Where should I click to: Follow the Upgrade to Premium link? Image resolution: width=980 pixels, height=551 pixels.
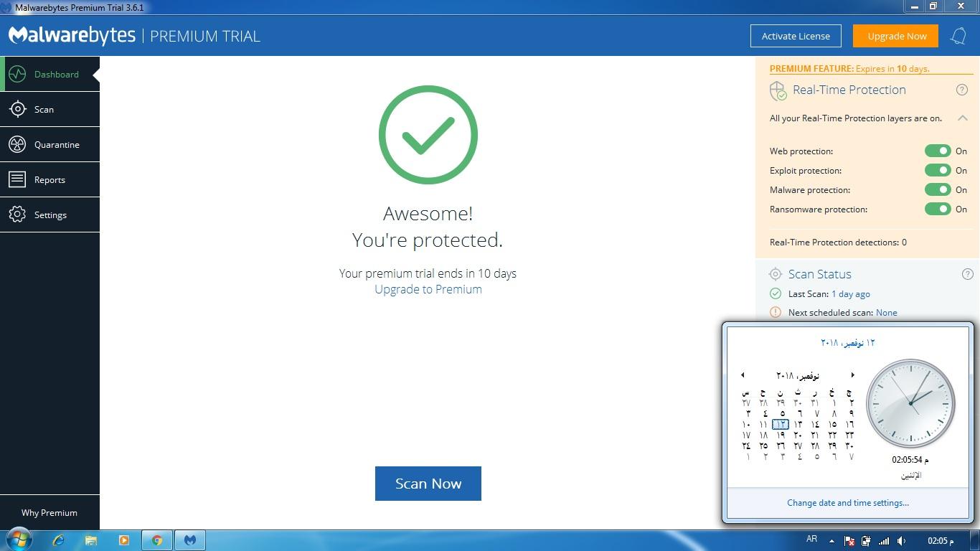(x=428, y=289)
